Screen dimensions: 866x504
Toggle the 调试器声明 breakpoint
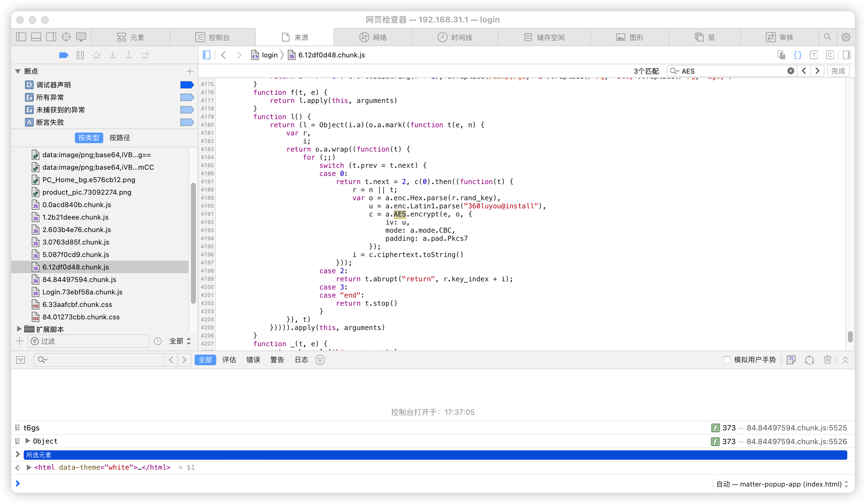click(x=187, y=85)
